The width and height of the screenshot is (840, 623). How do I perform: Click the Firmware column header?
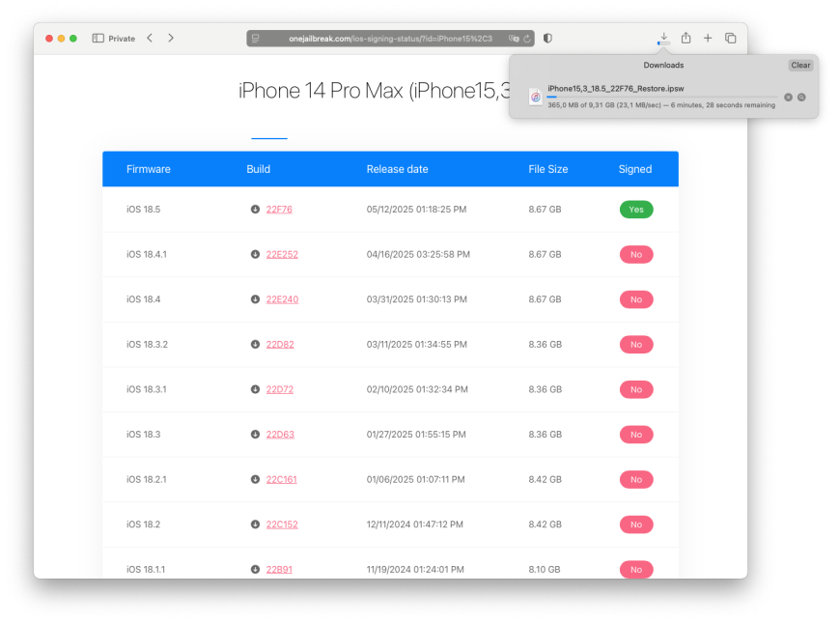tap(149, 169)
